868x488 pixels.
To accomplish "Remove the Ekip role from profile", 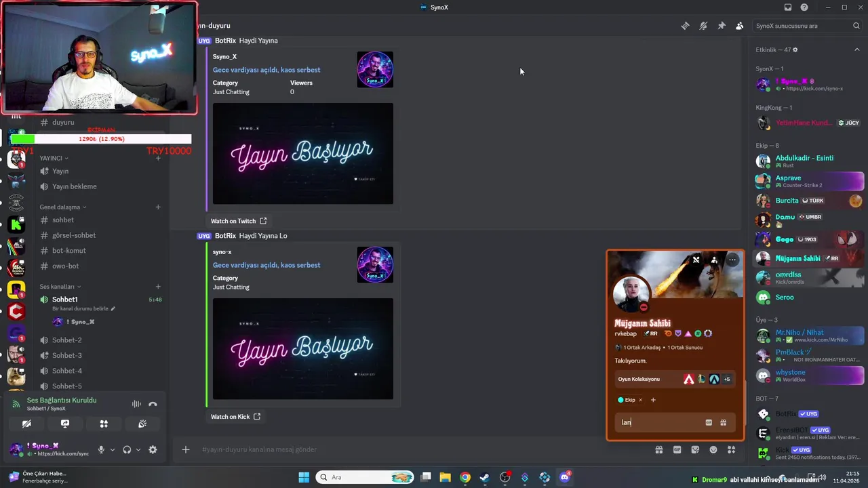I will (639, 400).
